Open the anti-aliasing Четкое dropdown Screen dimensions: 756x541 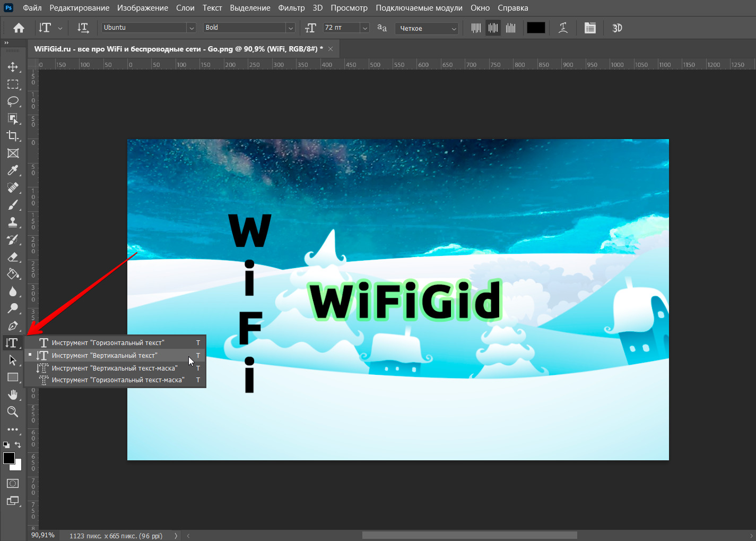[427, 28]
